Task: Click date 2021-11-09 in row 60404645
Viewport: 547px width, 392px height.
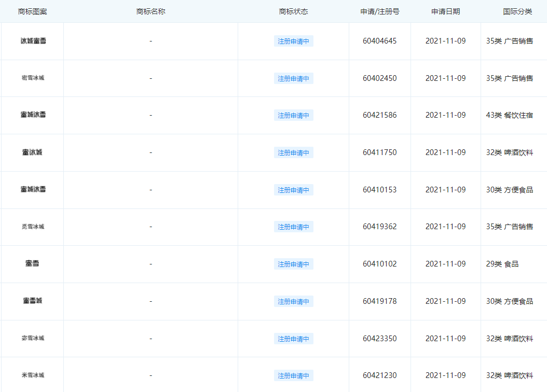Action: (445, 41)
